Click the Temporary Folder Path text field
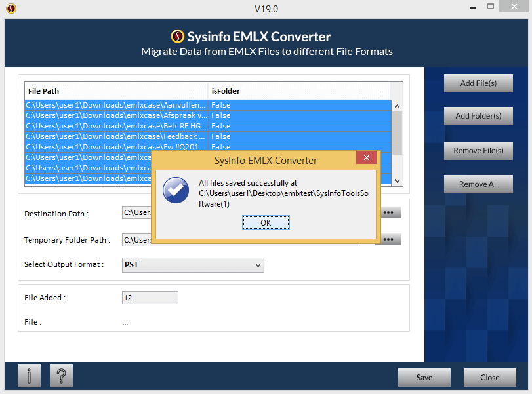532x394 pixels. [136, 240]
